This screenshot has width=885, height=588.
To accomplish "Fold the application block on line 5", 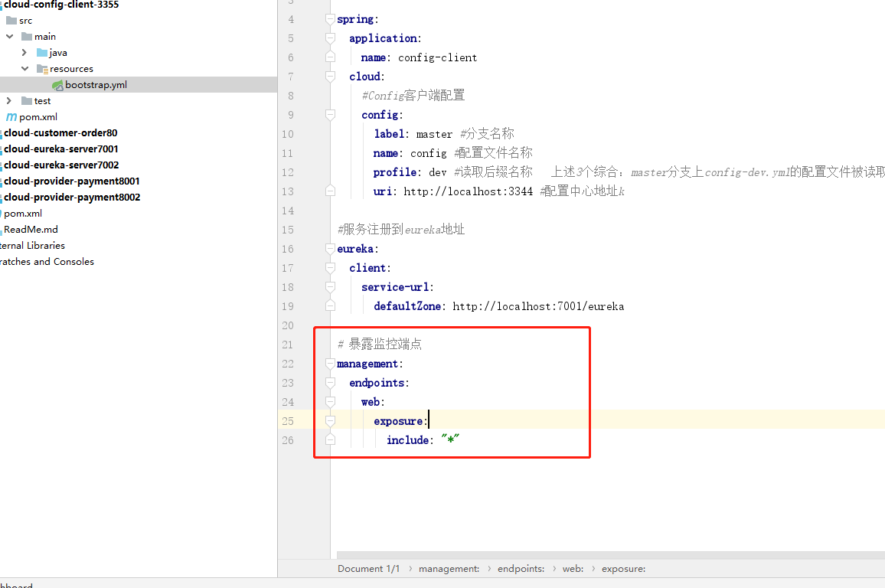I will 330,38.
